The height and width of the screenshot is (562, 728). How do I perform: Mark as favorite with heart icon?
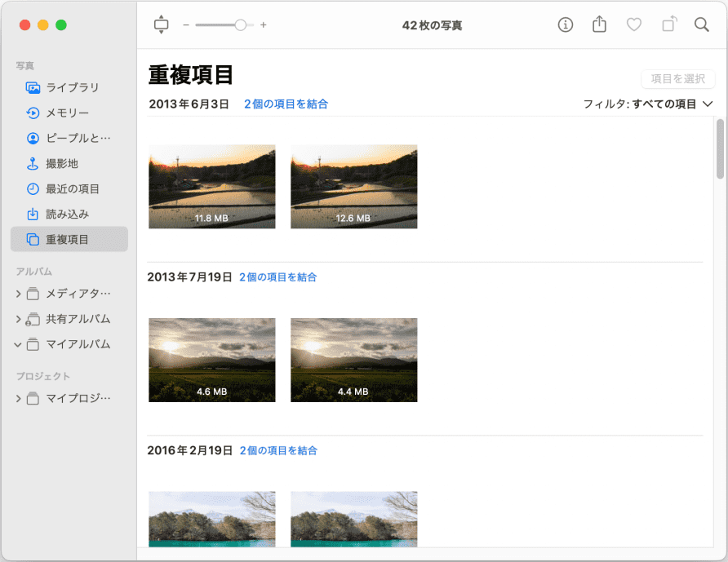coord(633,24)
